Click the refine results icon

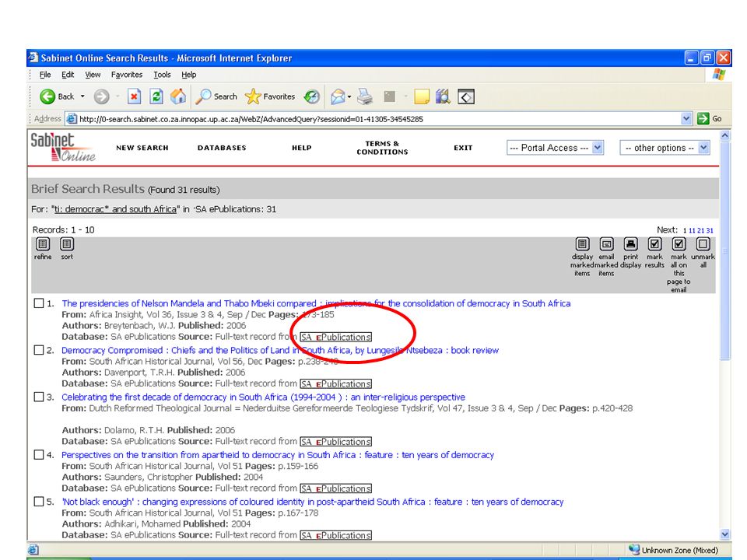(x=43, y=244)
